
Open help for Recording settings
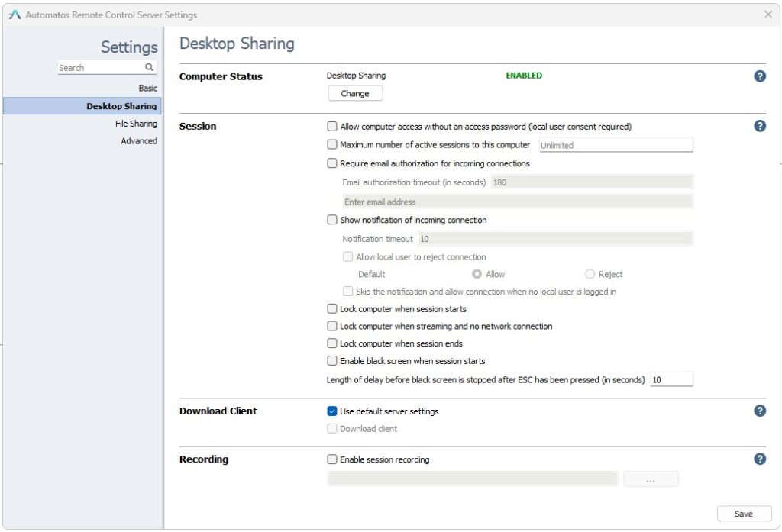760,459
